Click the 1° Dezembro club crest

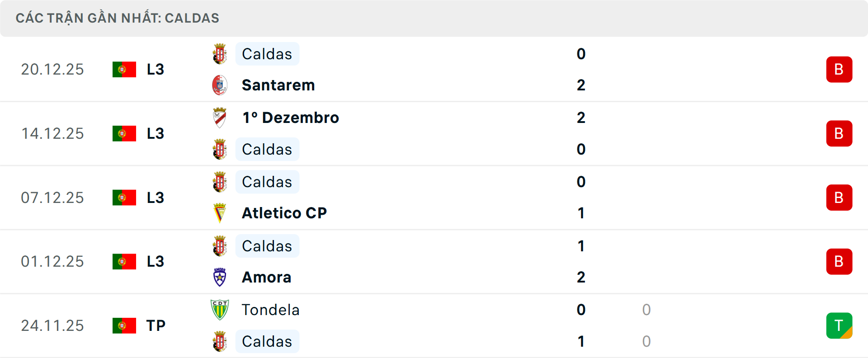pos(220,118)
